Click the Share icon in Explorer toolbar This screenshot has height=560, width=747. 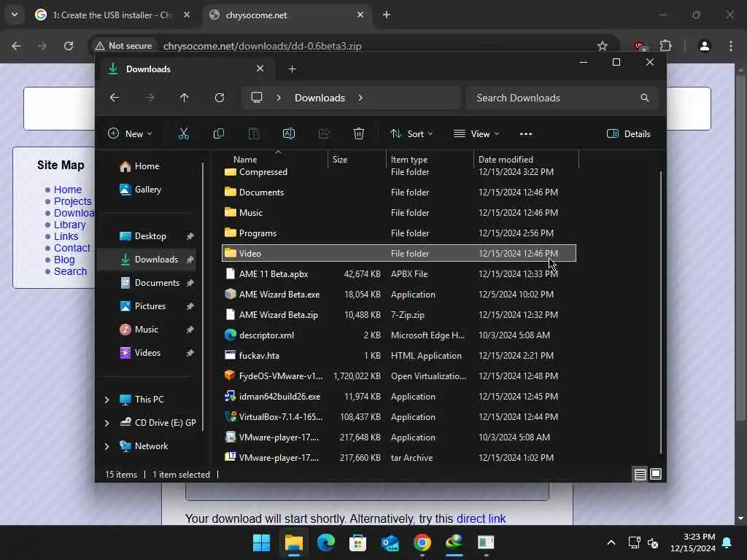[x=324, y=134]
